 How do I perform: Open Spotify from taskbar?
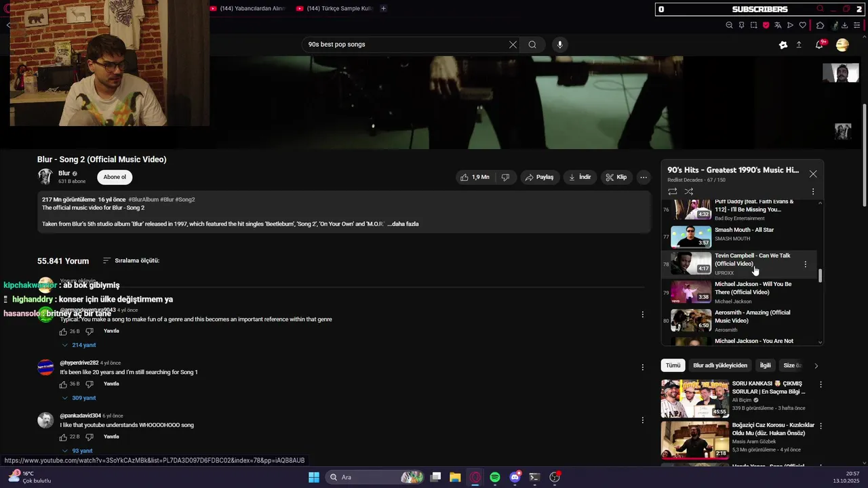coord(495,477)
